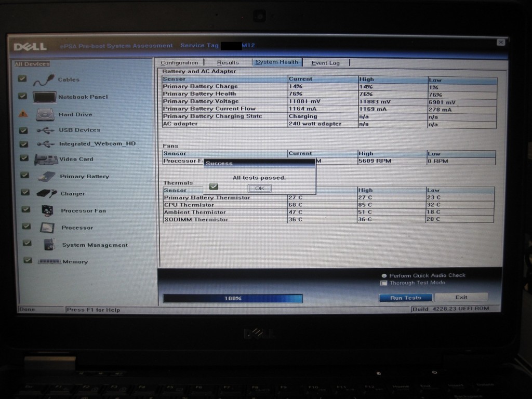Select the USB Devices icon
The image size is (532, 399).
46,130
